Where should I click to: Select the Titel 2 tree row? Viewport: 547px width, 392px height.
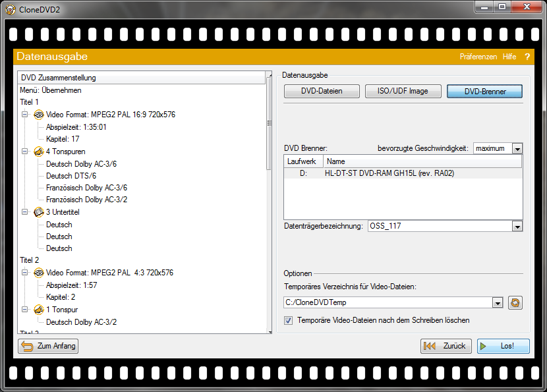pyautogui.click(x=29, y=260)
